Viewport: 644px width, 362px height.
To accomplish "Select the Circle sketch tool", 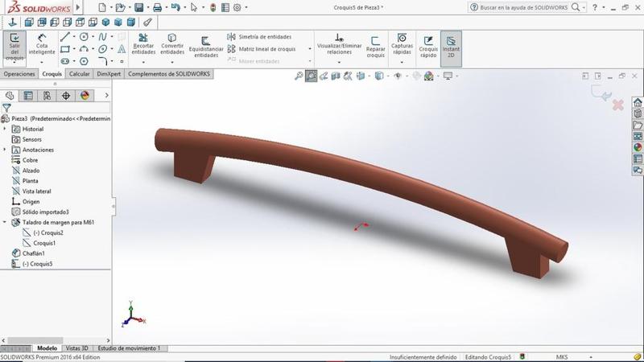I will pos(84,37).
